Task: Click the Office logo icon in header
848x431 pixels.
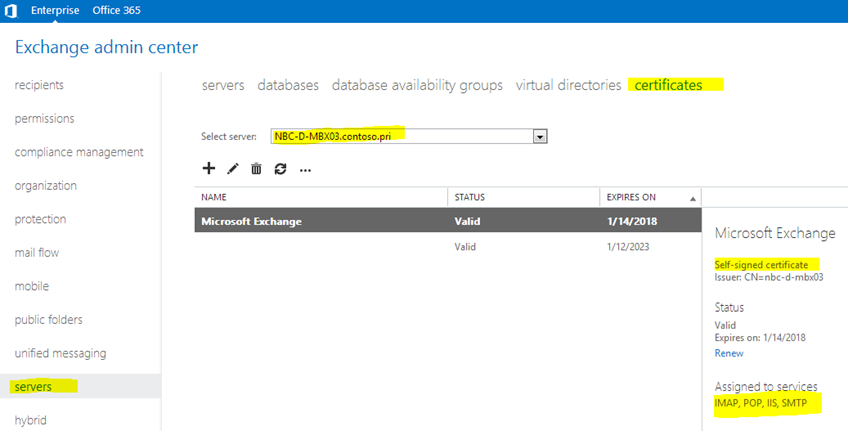Action: click(11, 10)
